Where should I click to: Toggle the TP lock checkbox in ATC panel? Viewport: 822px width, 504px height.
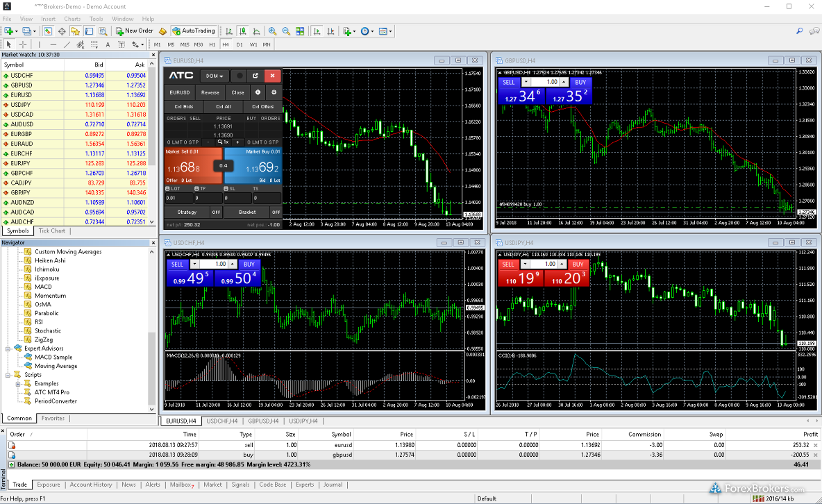click(x=196, y=188)
